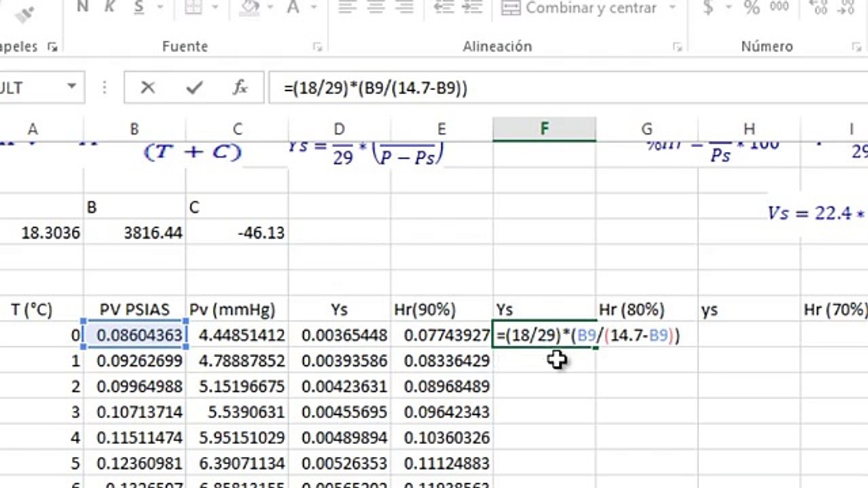Select column D header
This screenshot has height=488, width=868.
[x=339, y=129]
